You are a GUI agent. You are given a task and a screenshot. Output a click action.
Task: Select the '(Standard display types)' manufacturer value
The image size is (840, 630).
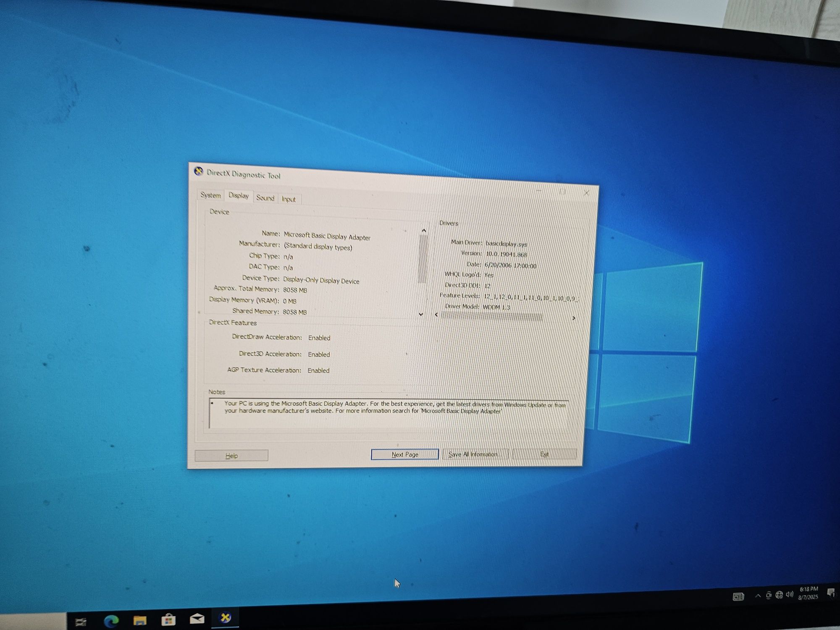pos(318,247)
